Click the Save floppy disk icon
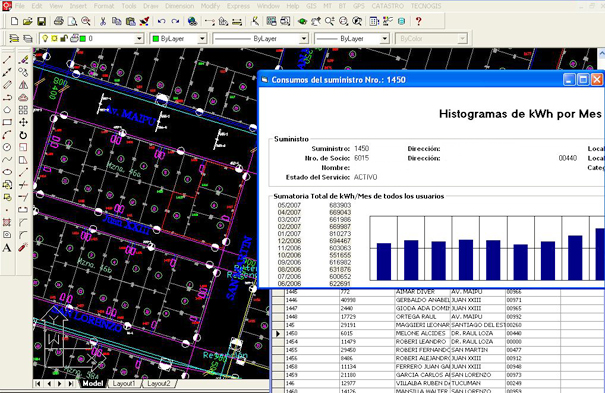Image resolution: width=605 pixels, height=393 pixels. (x=41, y=21)
